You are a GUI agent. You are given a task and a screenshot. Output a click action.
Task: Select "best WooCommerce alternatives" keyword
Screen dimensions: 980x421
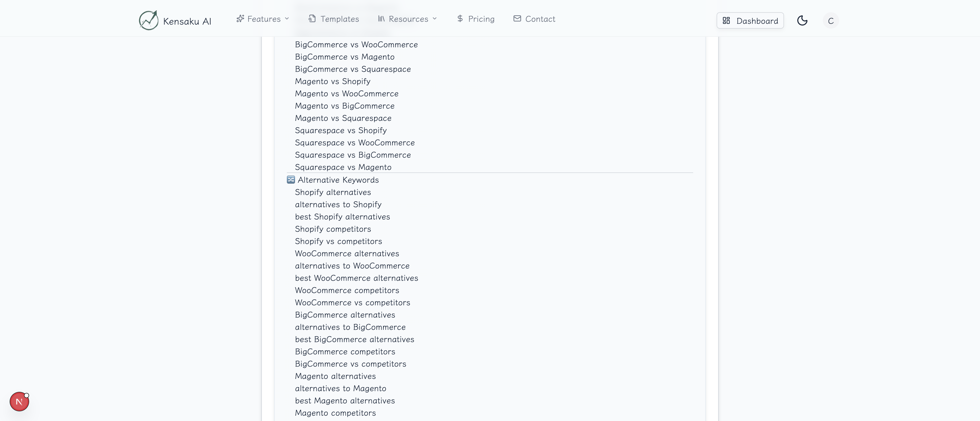(x=356, y=278)
